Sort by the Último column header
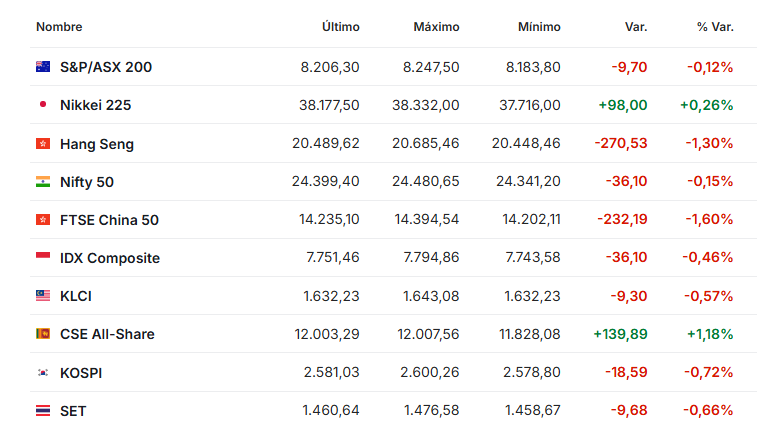Viewport: 757px width, 426px height. tap(340, 27)
